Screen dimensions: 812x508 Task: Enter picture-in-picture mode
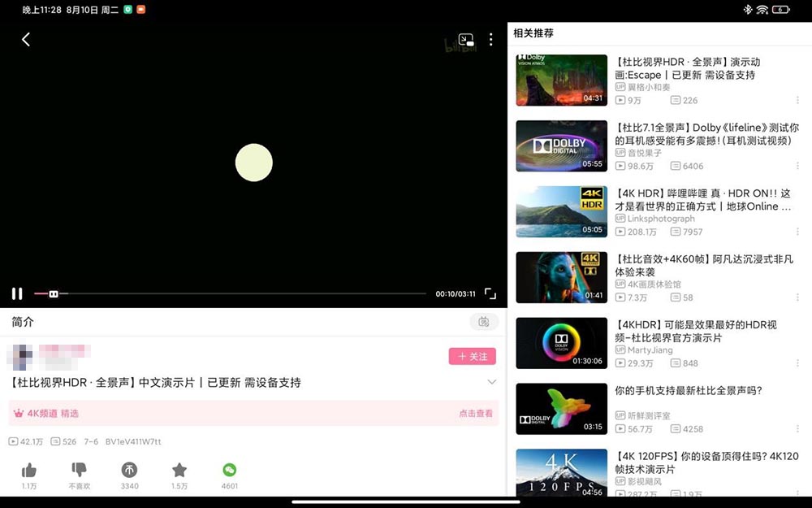pyautogui.click(x=466, y=39)
